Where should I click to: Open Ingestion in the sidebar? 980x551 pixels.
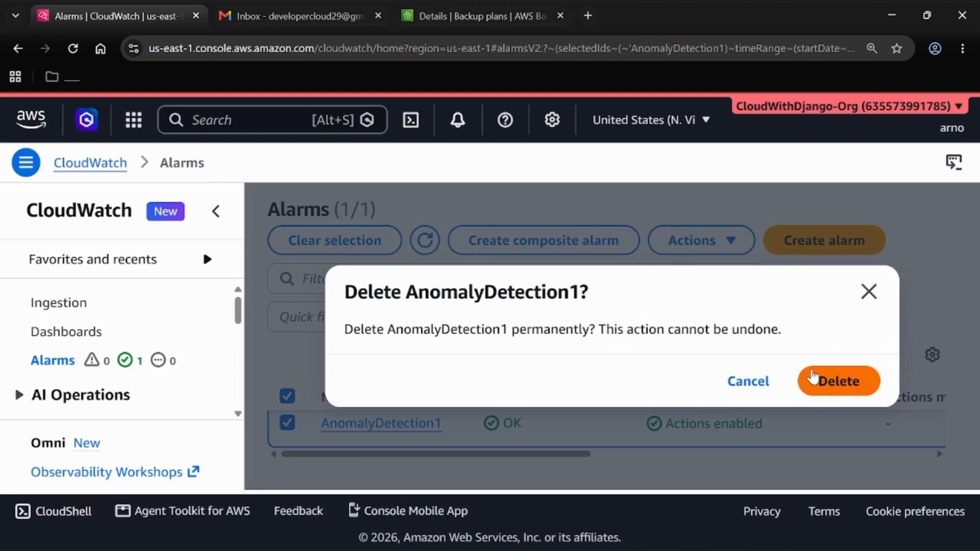[59, 303]
